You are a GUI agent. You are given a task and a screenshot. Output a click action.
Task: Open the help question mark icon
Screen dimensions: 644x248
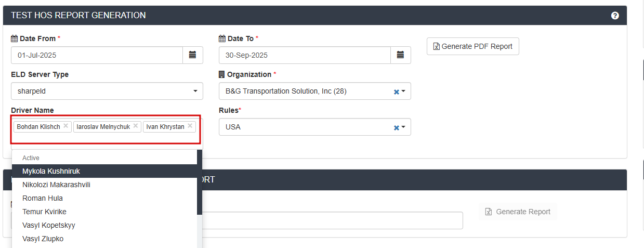[615, 16]
